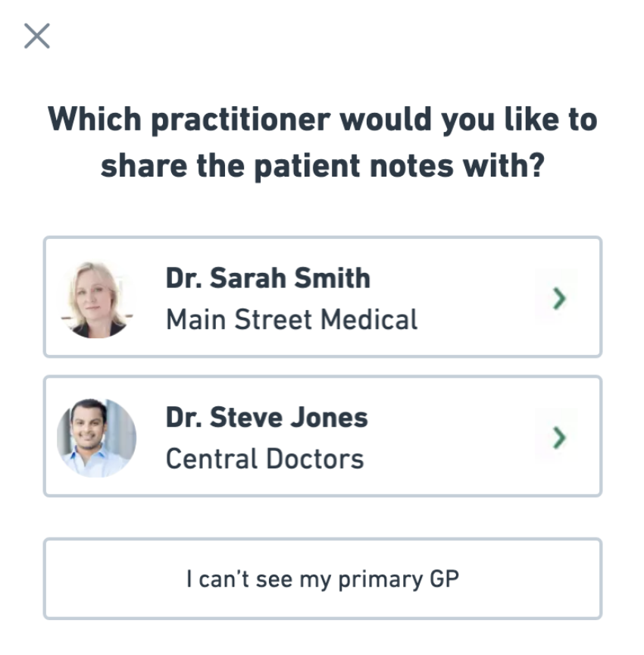The image size is (644, 655).
Task: Choose the Main Street Medical practitioner option
Action: 322,296
